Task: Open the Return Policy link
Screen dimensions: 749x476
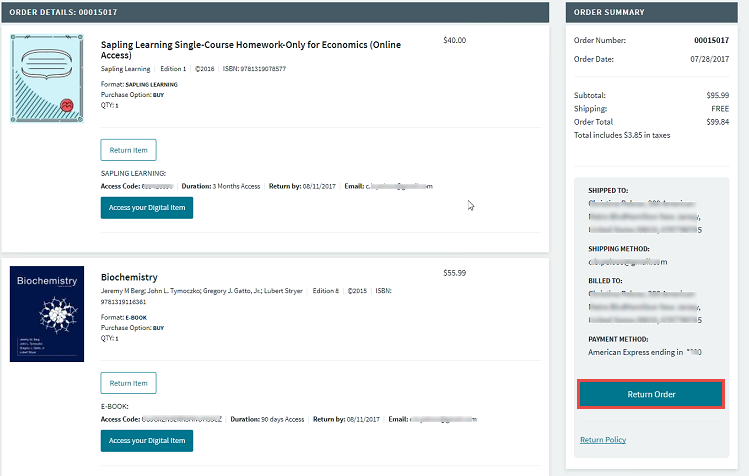Action: coord(603,440)
